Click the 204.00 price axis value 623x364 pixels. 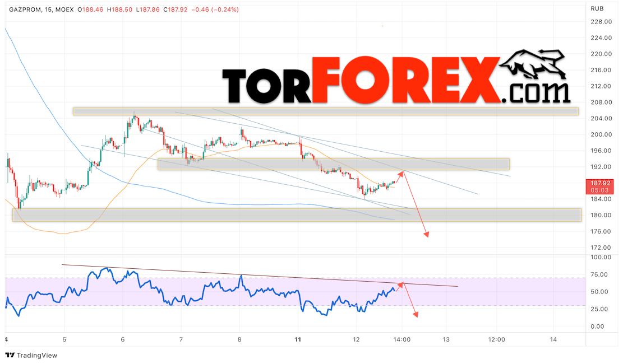coord(601,118)
